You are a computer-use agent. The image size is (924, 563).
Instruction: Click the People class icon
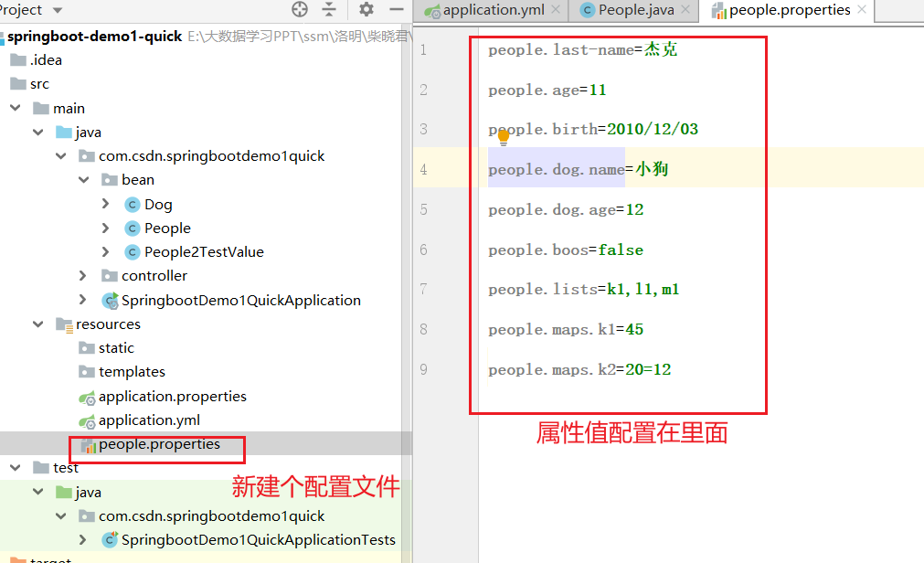pyautogui.click(x=132, y=228)
